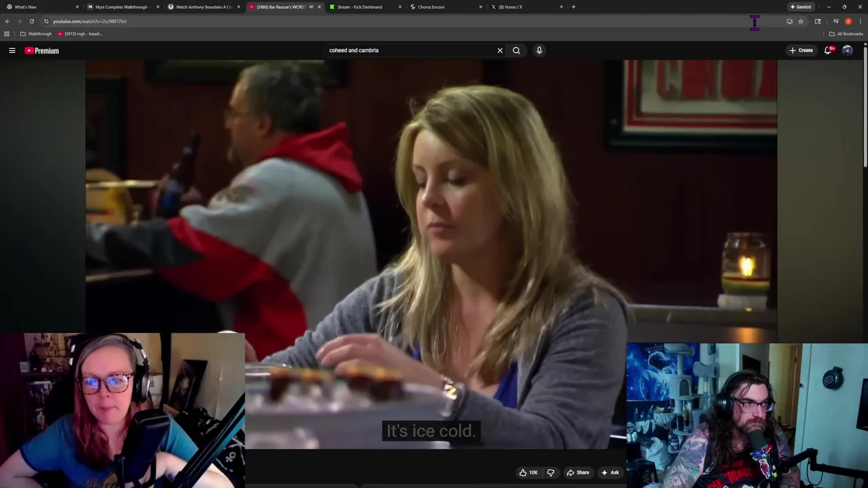Open the Chrome apps grid shortcut
The height and width of the screenshot is (488, 868).
click(7, 34)
